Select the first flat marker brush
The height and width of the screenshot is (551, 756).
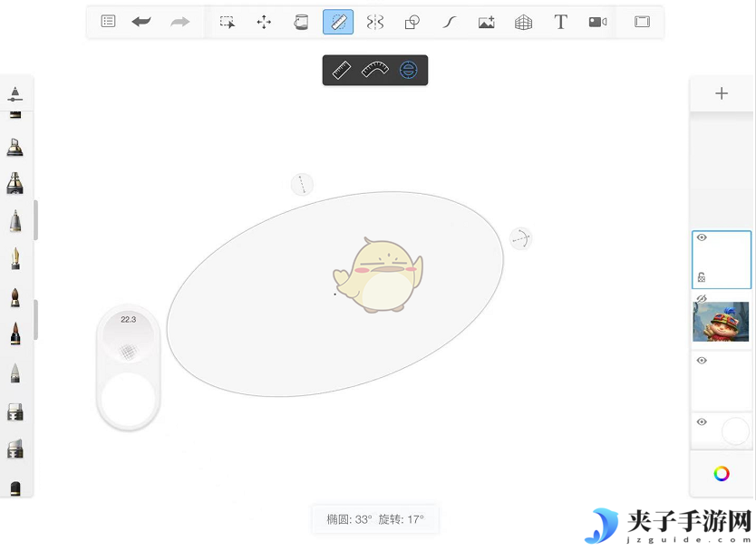point(15,412)
